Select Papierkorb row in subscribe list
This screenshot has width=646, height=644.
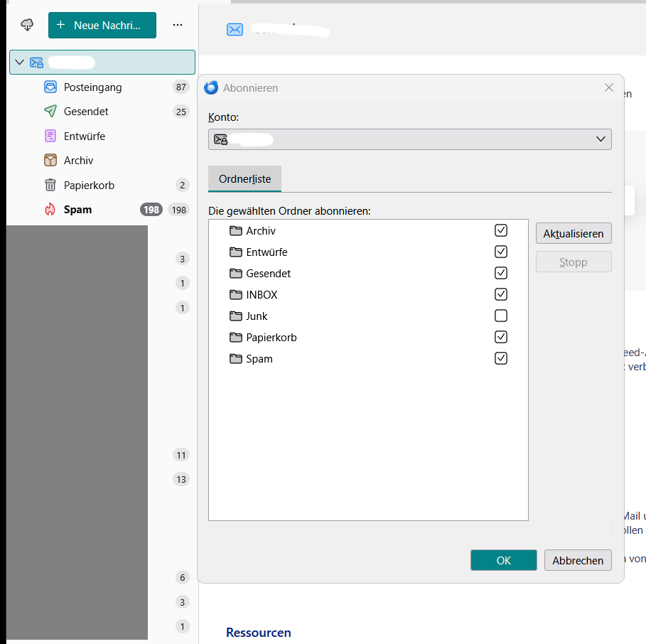click(x=368, y=338)
